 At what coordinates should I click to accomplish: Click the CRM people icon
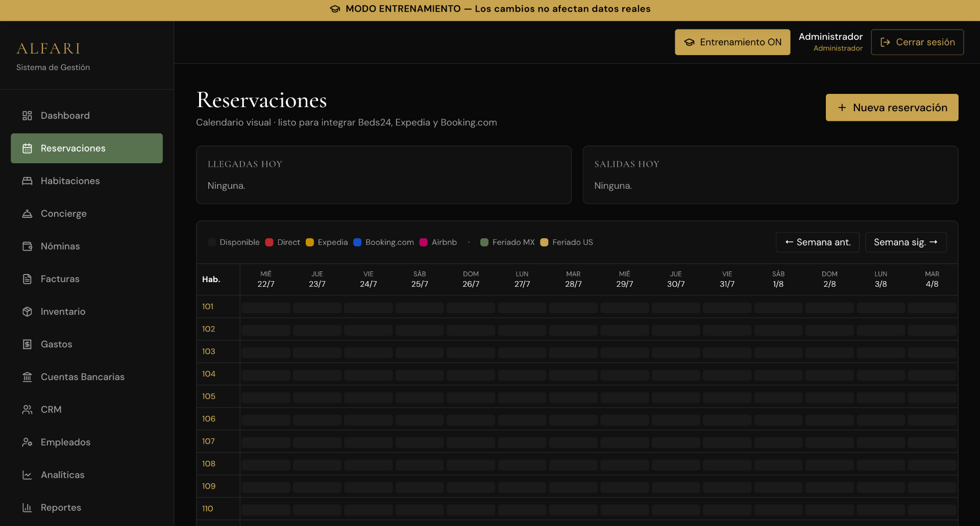click(x=27, y=410)
